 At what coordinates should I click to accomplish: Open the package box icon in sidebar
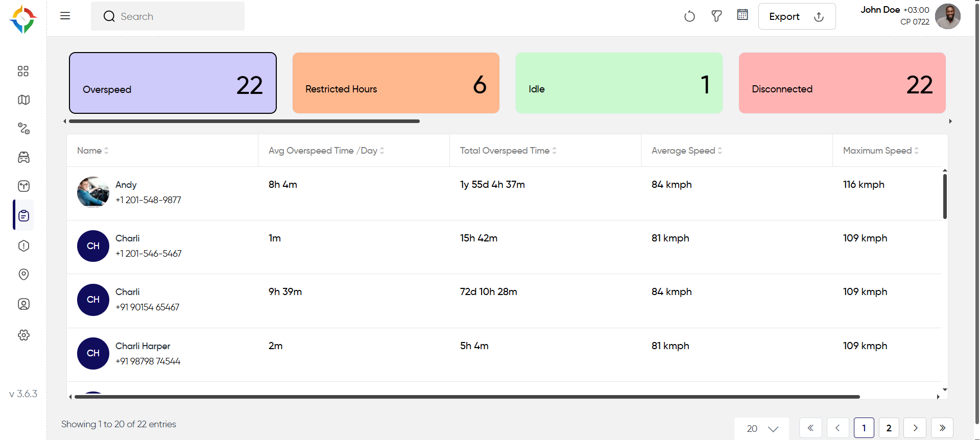coord(23,186)
